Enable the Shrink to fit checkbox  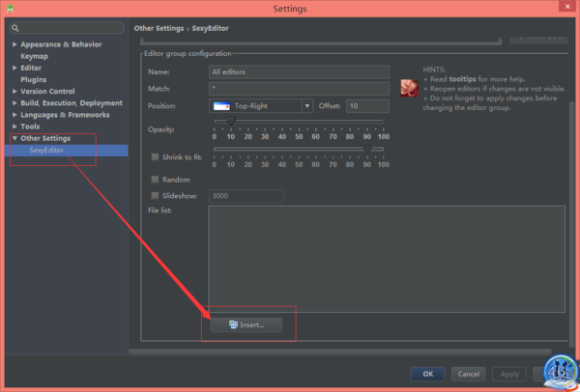(155, 156)
